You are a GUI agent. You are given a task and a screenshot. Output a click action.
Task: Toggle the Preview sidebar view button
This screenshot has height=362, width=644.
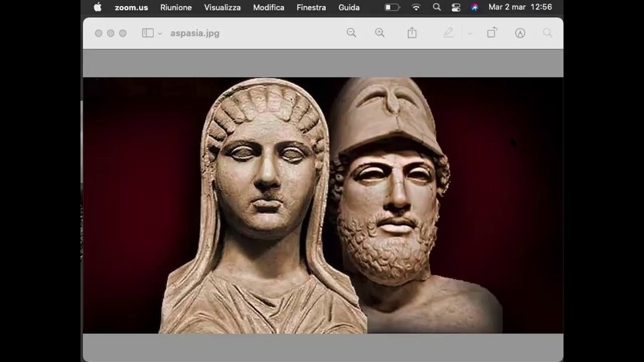point(147,33)
